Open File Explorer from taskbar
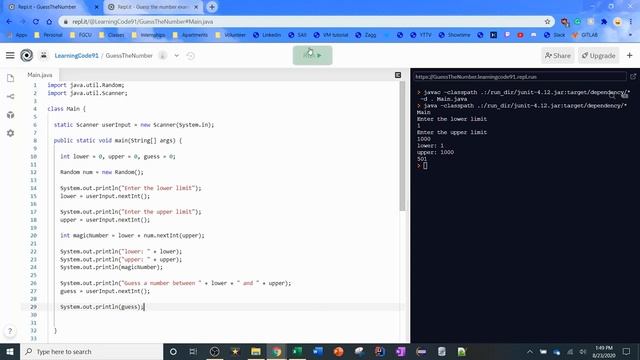 click(256, 351)
